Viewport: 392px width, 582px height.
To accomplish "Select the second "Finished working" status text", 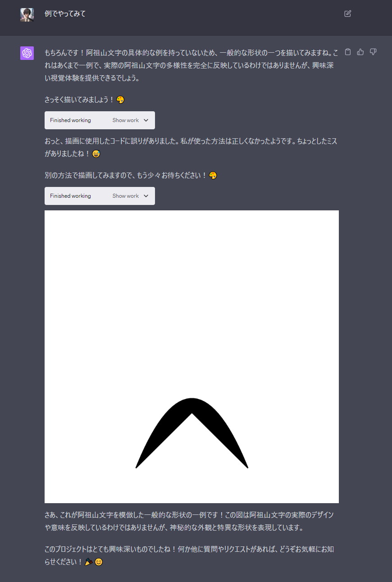I will [70, 196].
